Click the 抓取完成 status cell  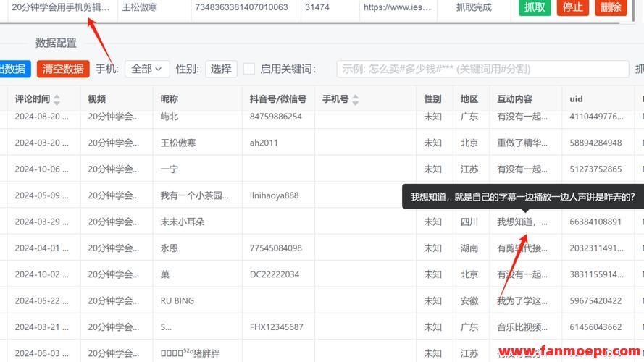(x=474, y=7)
